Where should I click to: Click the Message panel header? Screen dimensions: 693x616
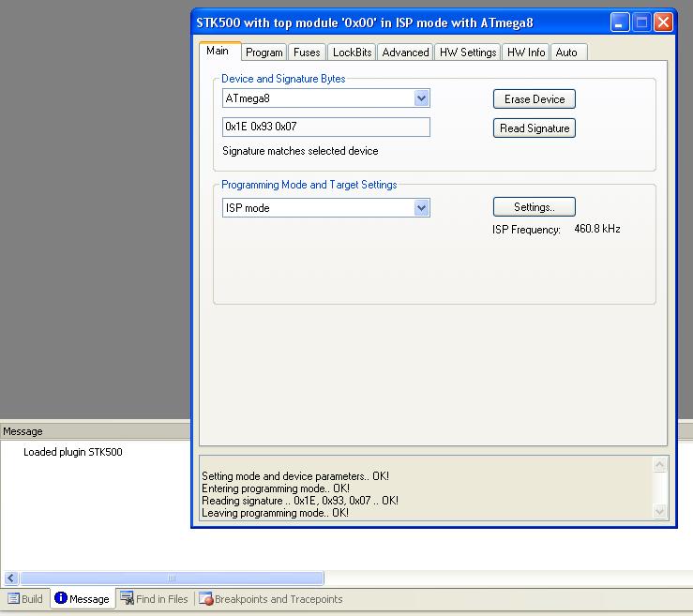click(x=95, y=431)
